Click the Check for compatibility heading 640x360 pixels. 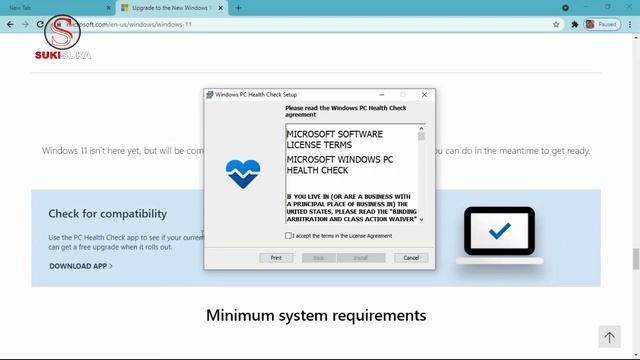coord(107,213)
